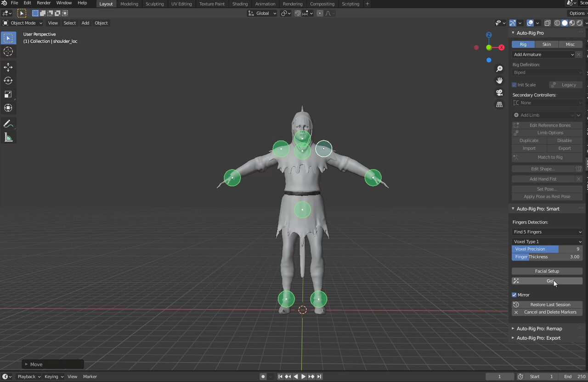The height and width of the screenshot is (382, 588).
Task: Open the Transform Orientation Global dropdown
Action: [x=261, y=13]
